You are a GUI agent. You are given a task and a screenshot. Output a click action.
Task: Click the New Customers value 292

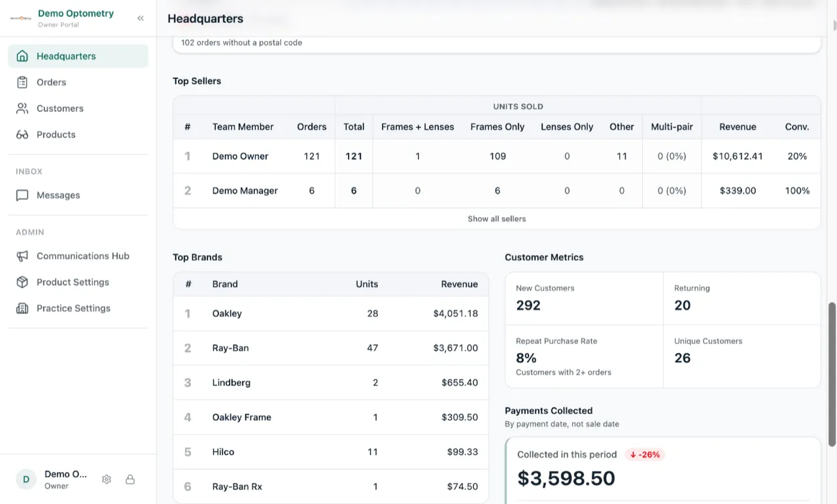(528, 305)
